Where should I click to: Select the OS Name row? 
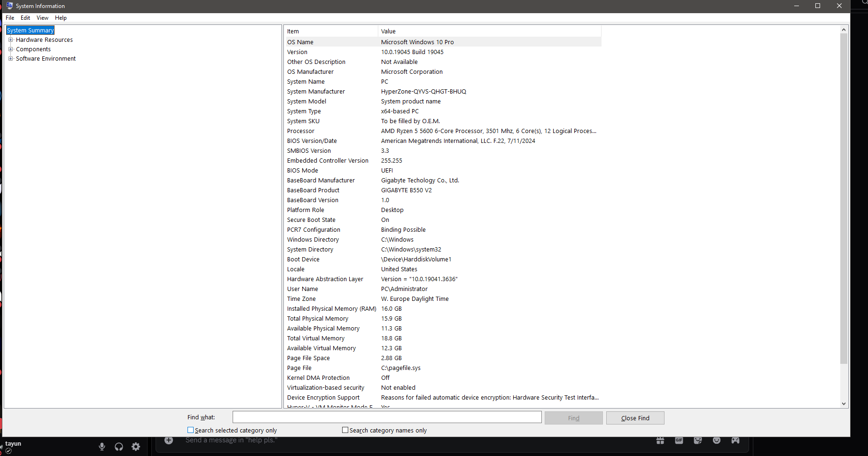coord(443,42)
